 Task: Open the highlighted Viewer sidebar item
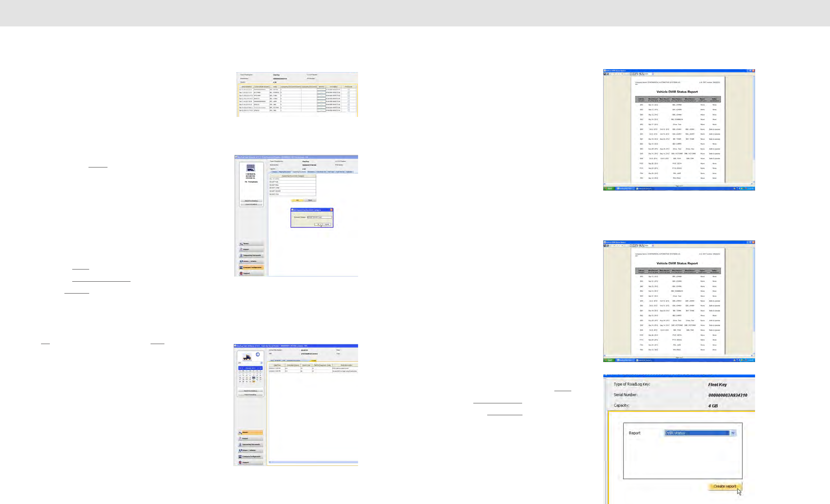click(250, 432)
